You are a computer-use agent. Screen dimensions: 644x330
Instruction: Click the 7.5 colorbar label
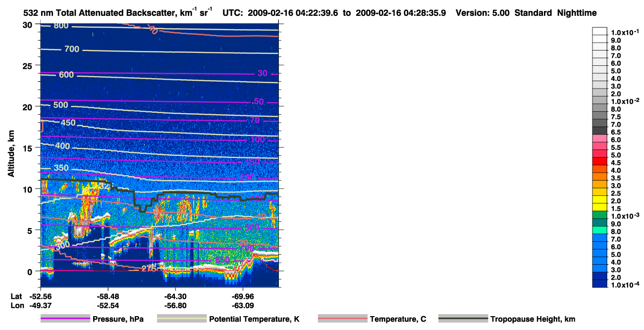616,117
